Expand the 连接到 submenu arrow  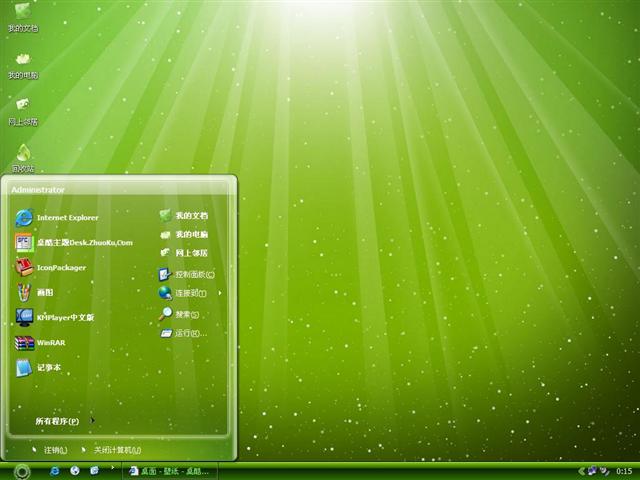[220, 293]
